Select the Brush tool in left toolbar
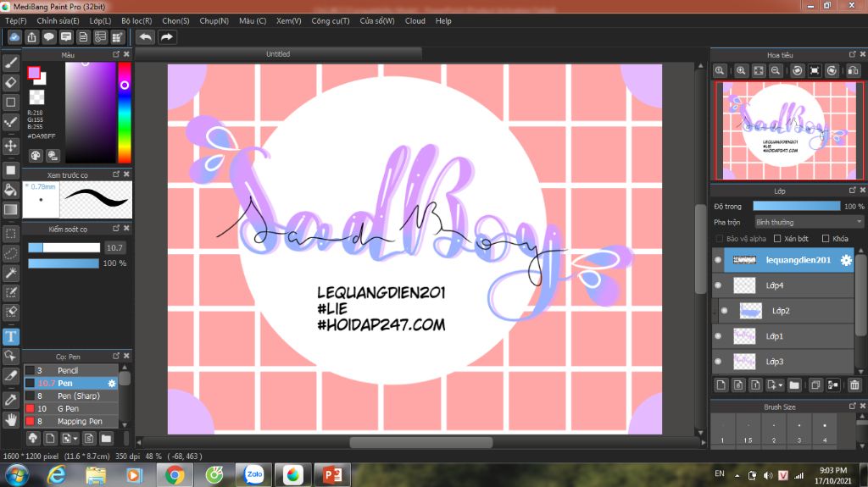 tap(10, 63)
